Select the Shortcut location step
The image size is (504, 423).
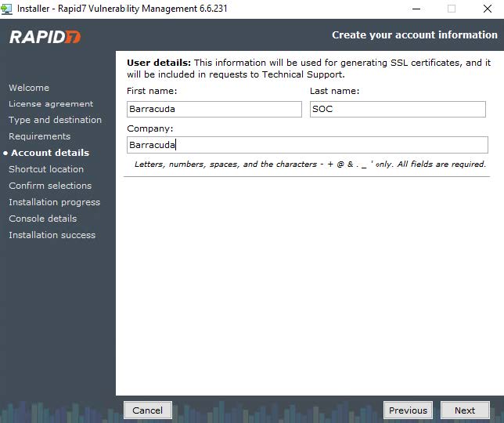coord(46,169)
